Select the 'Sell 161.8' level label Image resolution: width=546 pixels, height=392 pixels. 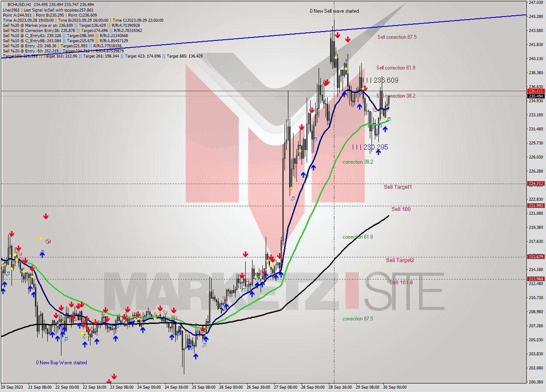tap(401, 282)
